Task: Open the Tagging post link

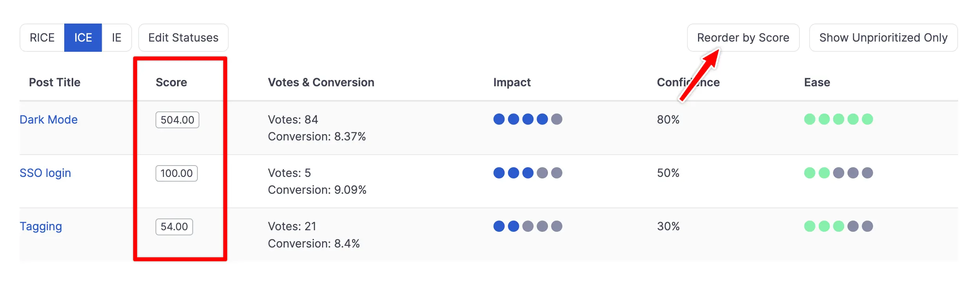Action: coord(41,226)
